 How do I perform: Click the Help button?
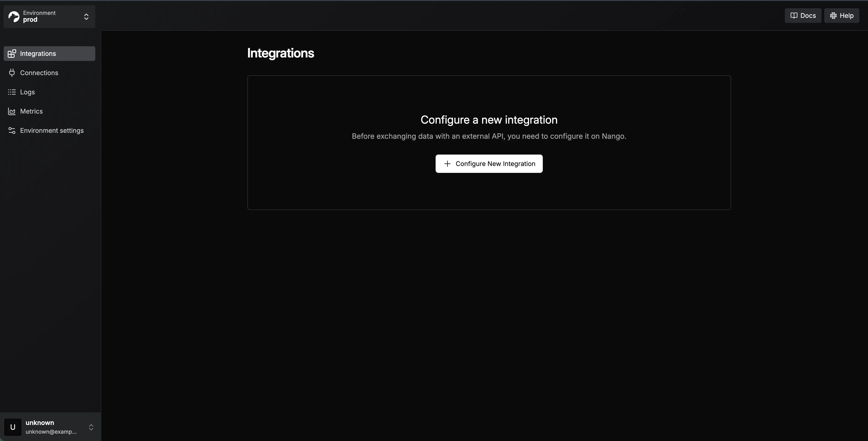tap(842, 16)
